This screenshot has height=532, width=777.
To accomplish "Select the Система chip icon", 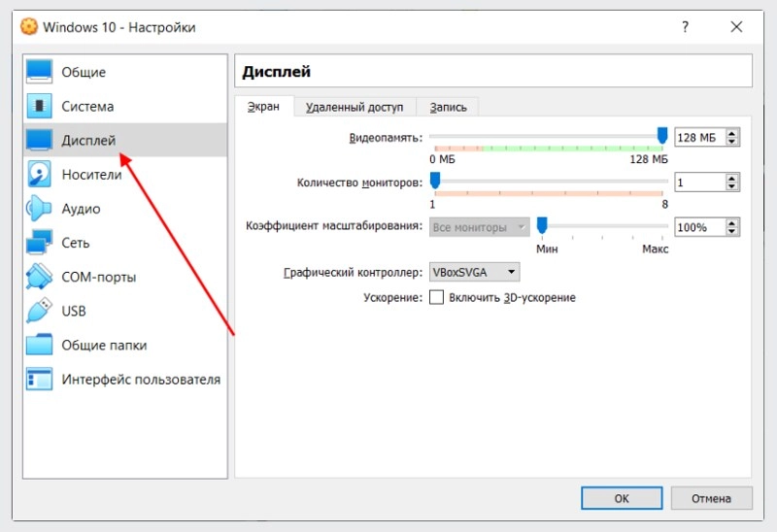I will pyautogui.click(x=39, y=106).
